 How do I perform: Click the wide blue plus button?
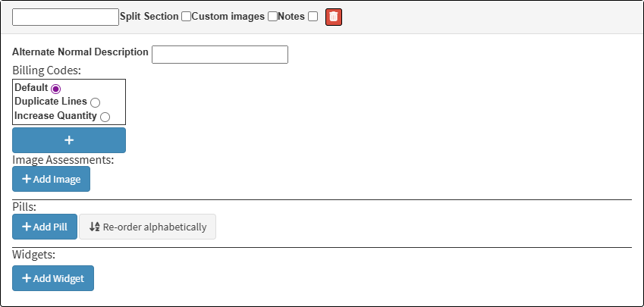[69, 140]
